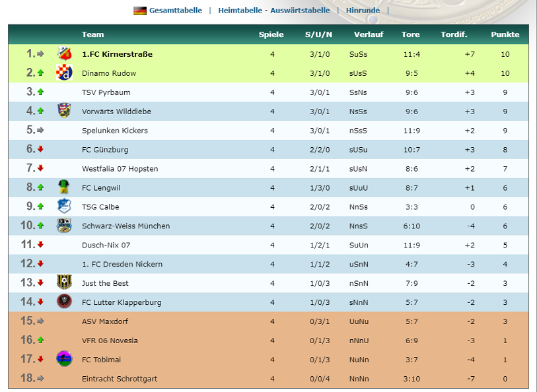Click FC Lutter Klapperburg club crest

tap(64, 302)
